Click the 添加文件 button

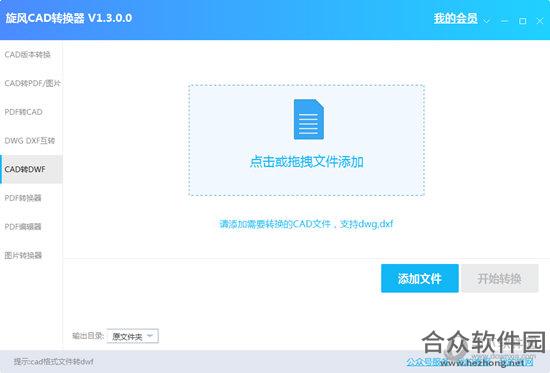pos(420,278)
